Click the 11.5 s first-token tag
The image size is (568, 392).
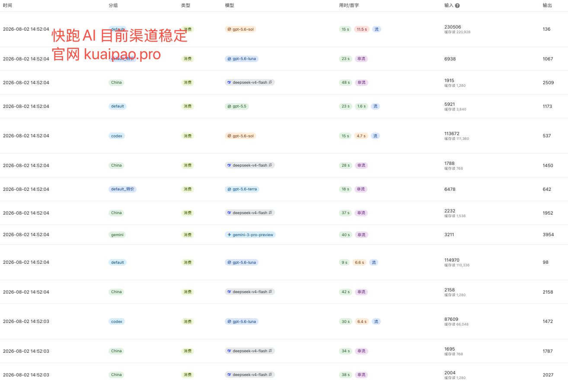coord(362,29)
